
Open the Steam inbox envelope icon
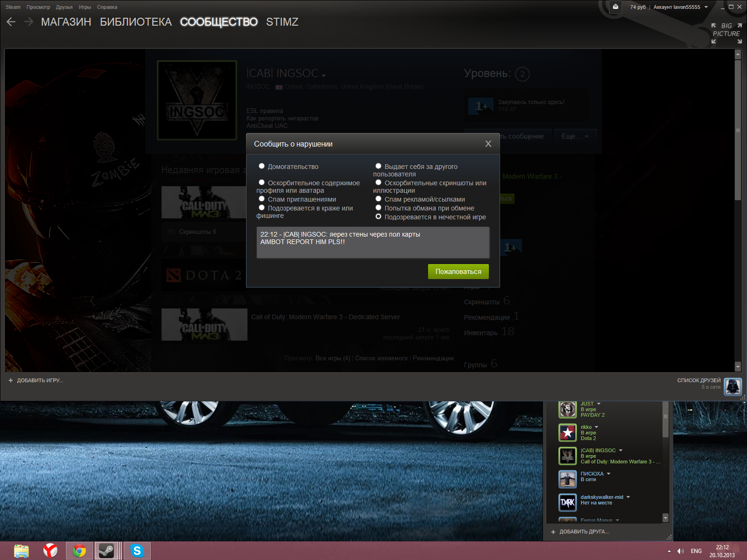[x=615, y=7]
